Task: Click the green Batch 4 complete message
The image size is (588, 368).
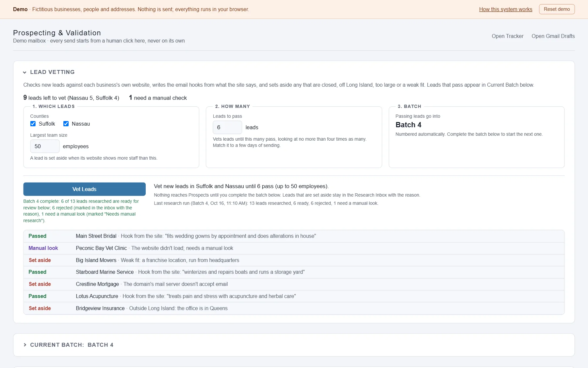Action: tap(82, 211)
